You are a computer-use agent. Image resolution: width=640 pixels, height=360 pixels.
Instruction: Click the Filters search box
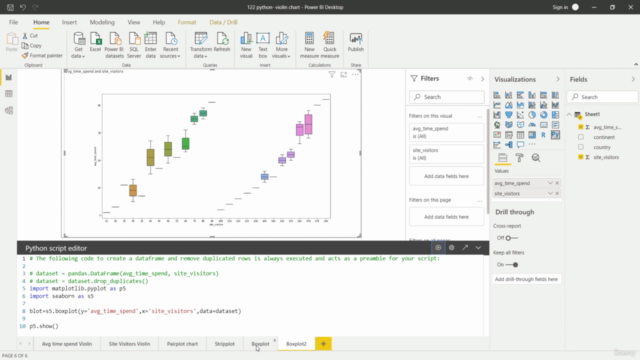point(447,97)
